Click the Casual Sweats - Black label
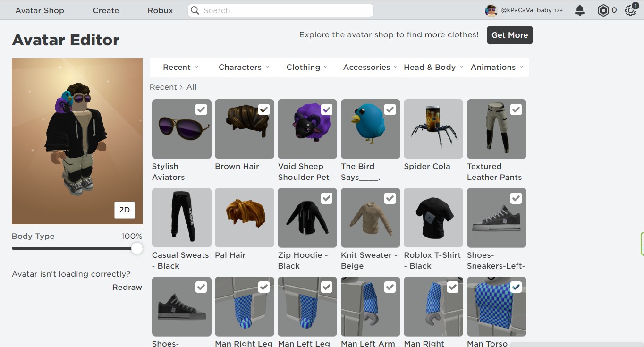Image resolution: width=644 pixels, height=347 pixels. tap(180, 261)
